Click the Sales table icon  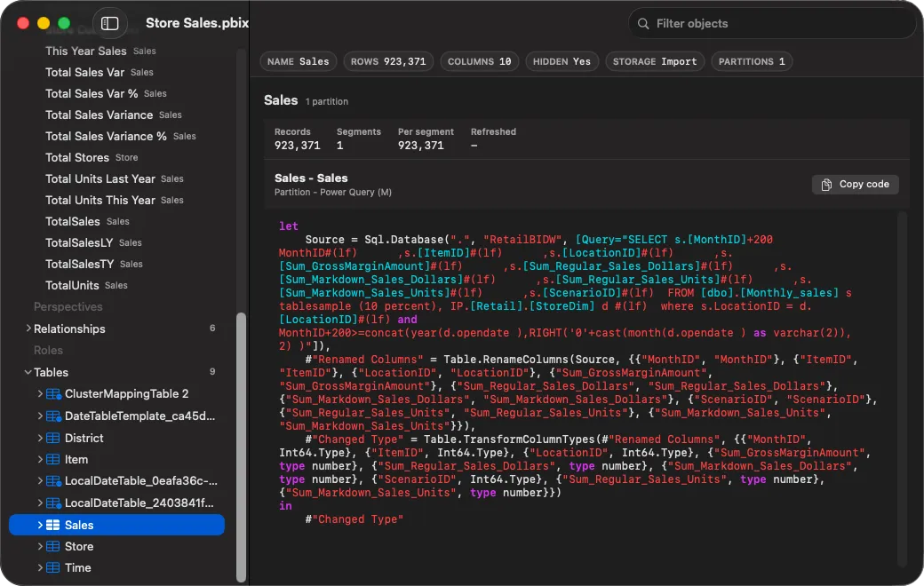53,525
